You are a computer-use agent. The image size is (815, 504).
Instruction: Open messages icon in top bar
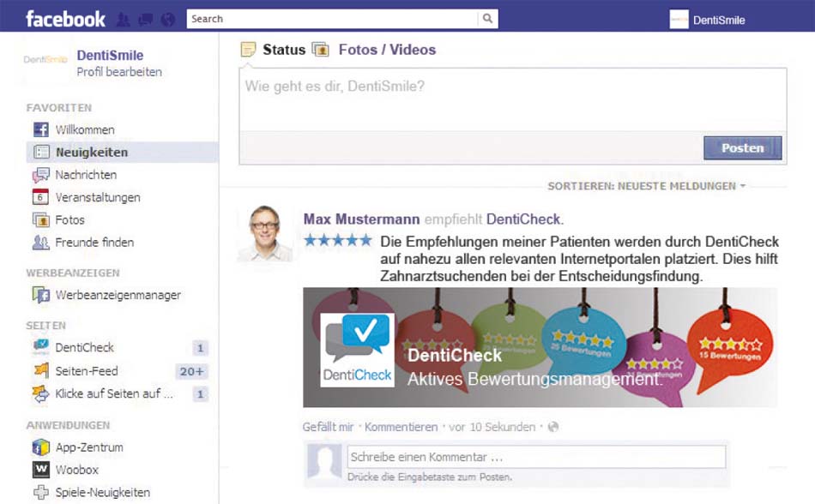coord(145,20)
